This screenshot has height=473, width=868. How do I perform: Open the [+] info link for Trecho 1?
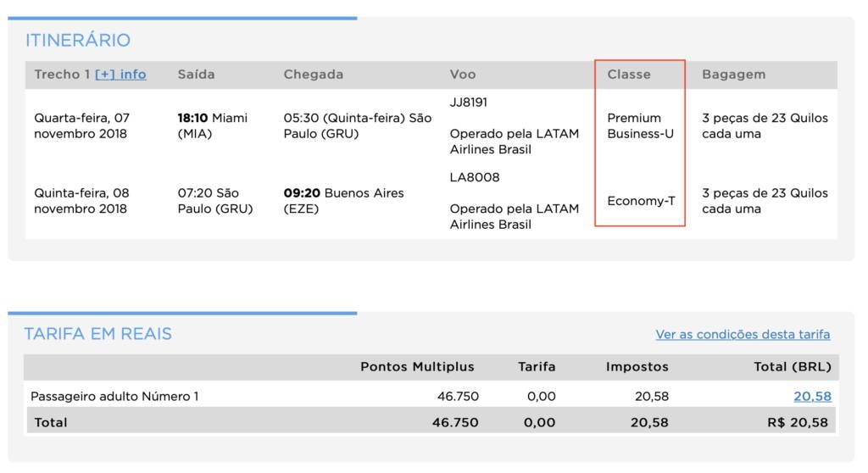click(x=120, y=75)
